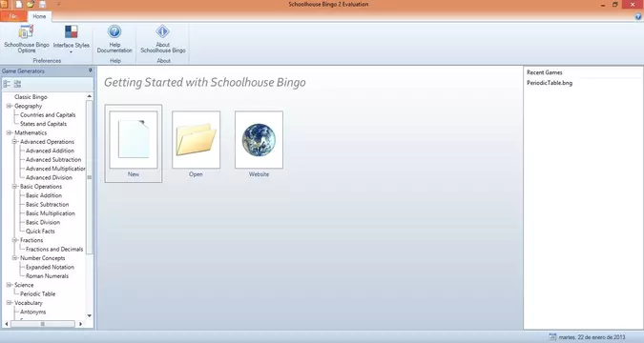Select Antonyms in the tree

click(32, 312)
